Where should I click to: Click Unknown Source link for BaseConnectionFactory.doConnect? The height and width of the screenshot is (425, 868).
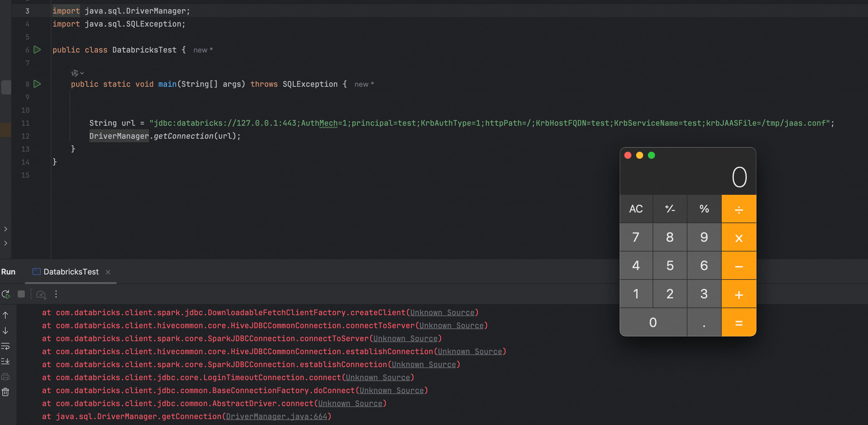point(392,390)
